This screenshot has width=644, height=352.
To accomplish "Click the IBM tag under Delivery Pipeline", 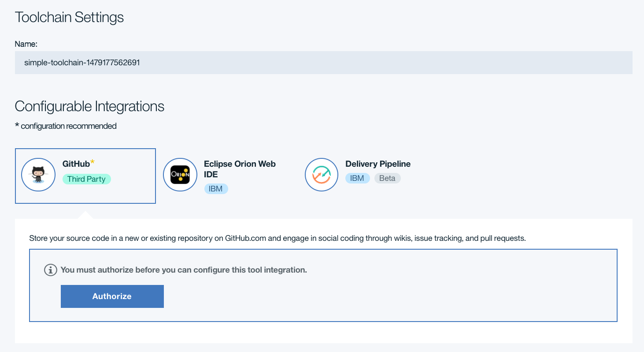I will click(358, 178).
